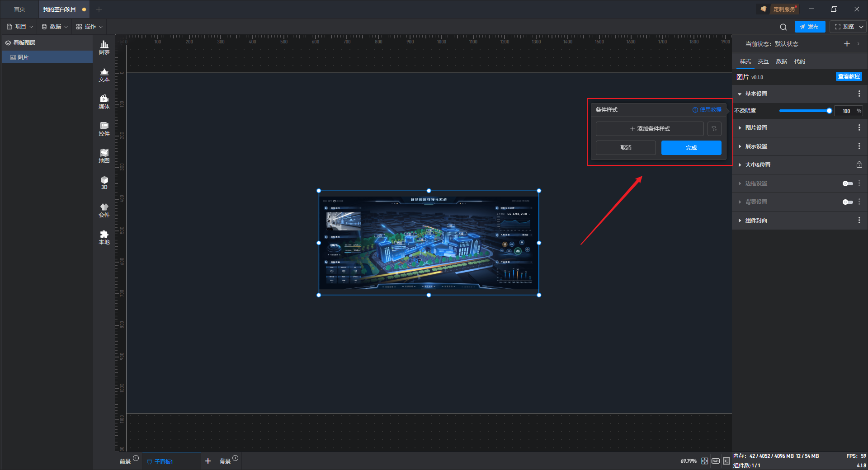Switch to the 首页 home tab

tap(19, 9)
